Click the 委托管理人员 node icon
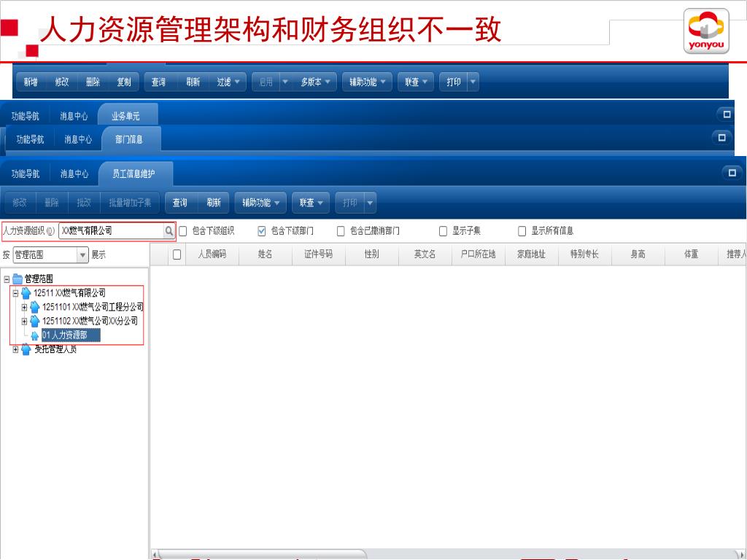 26,349
